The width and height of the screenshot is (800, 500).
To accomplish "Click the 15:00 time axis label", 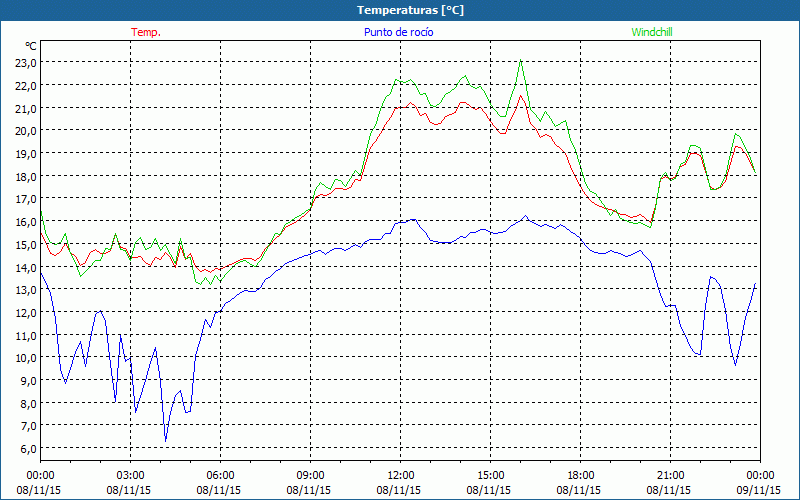I will pos(490,476).
